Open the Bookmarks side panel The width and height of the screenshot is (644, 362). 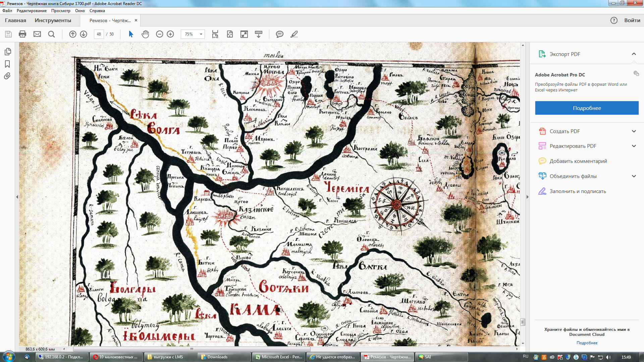point(7,64)
